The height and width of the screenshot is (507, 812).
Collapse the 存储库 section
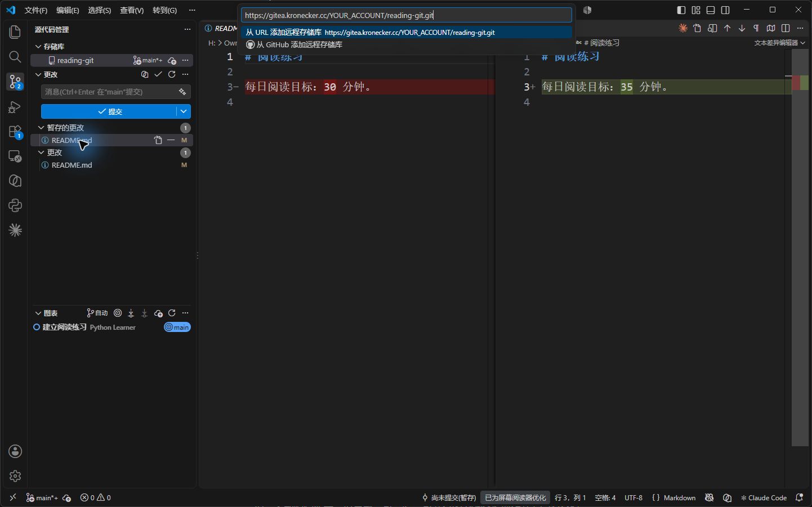(x=38, y=46)
